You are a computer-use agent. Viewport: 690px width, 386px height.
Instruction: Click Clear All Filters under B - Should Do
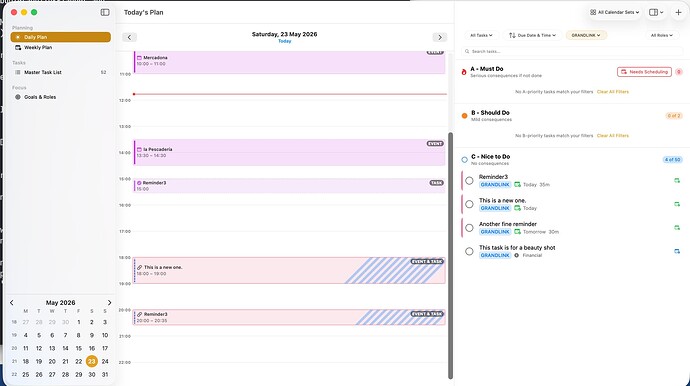[x=613, y=136]
